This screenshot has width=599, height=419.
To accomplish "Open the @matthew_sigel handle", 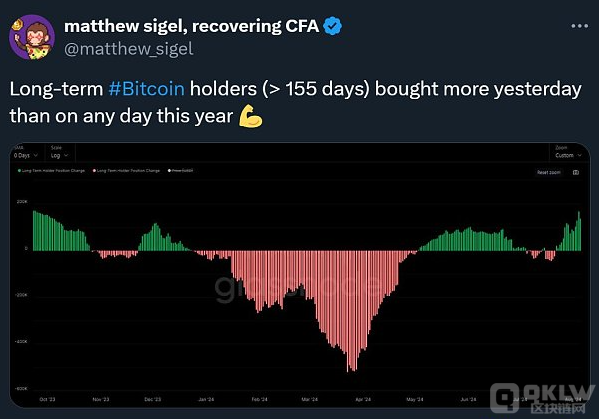I will (129, 49).
